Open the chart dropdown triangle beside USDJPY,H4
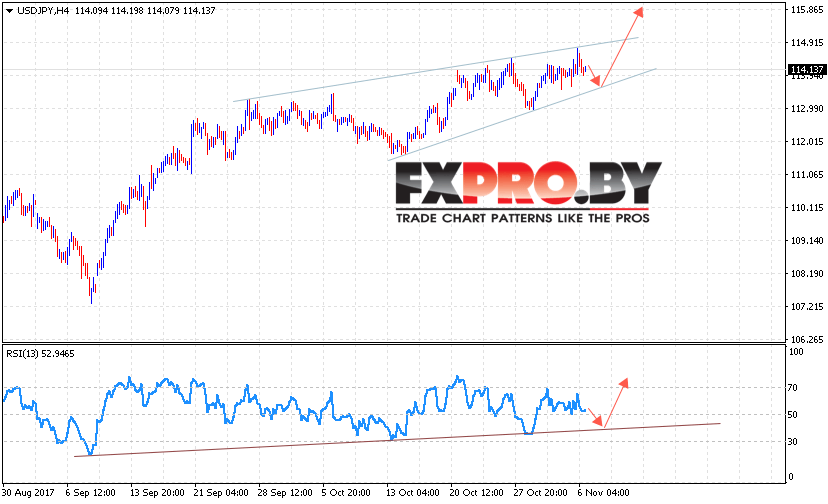Viewport: 828px width, 504px height. [9, 11]
